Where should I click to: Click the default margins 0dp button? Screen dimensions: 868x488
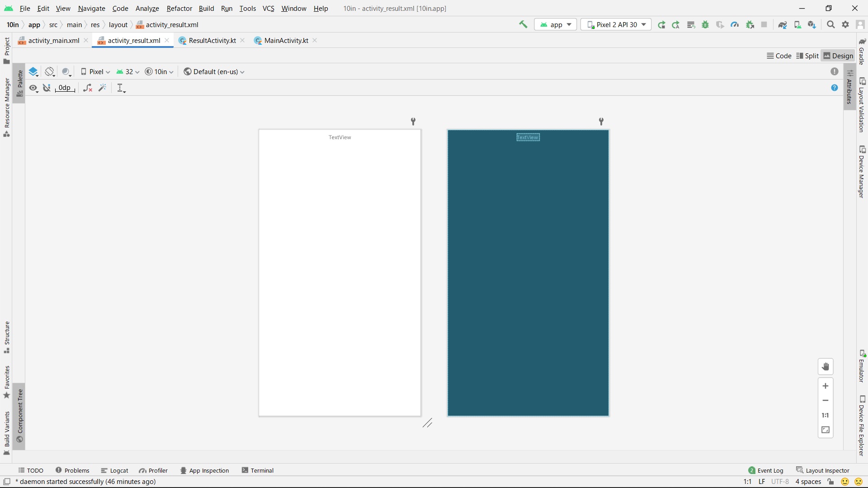pyautogui.click(x=65, y=88)
